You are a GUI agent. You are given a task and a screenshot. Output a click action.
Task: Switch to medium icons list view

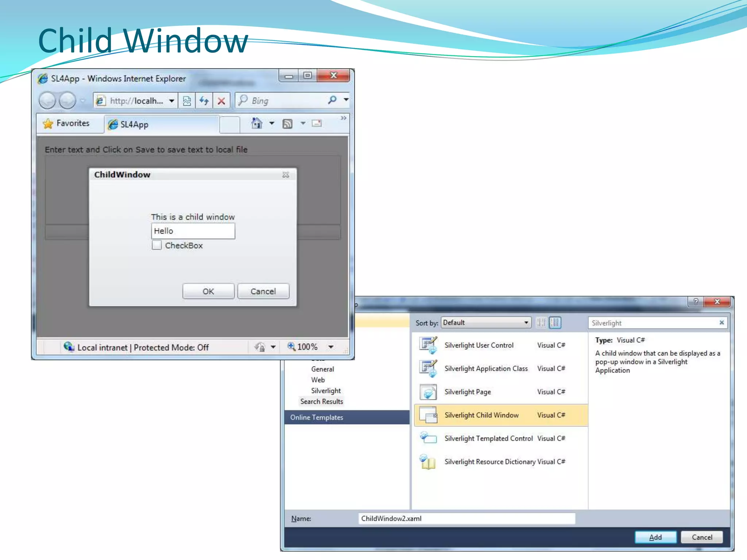pos(555,323)
